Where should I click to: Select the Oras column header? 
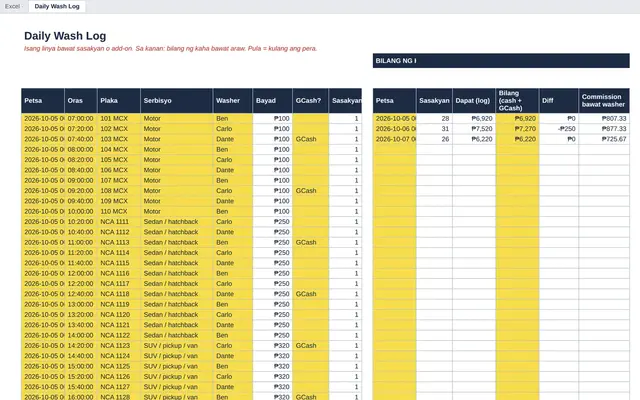81,100
